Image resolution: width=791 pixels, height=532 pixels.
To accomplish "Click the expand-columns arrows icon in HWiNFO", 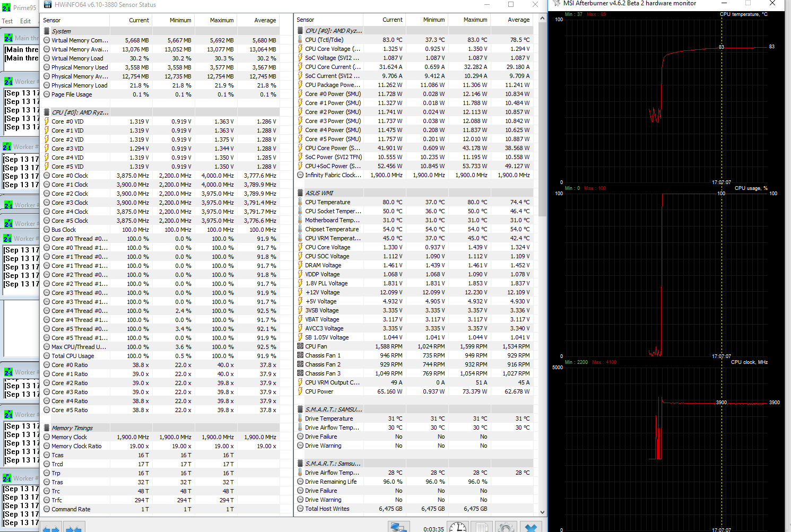I will pos(50,528).
